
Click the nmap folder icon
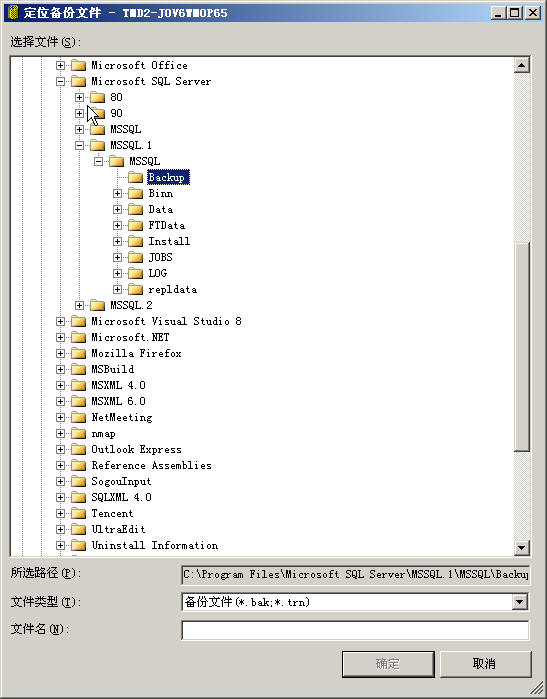tap(78, 433)
